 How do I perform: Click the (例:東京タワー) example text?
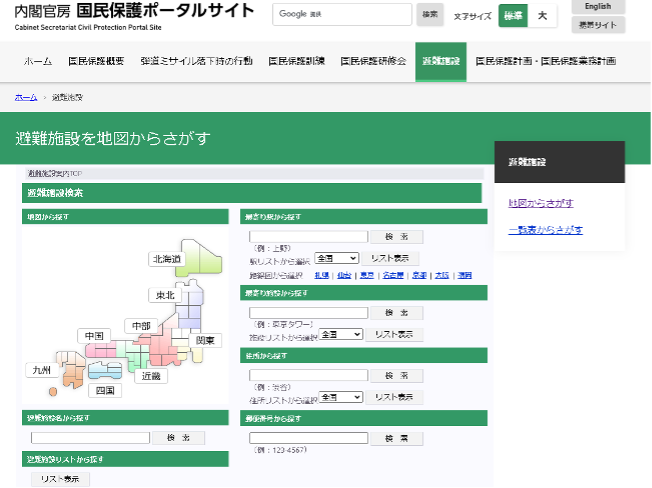coord(283,324)
